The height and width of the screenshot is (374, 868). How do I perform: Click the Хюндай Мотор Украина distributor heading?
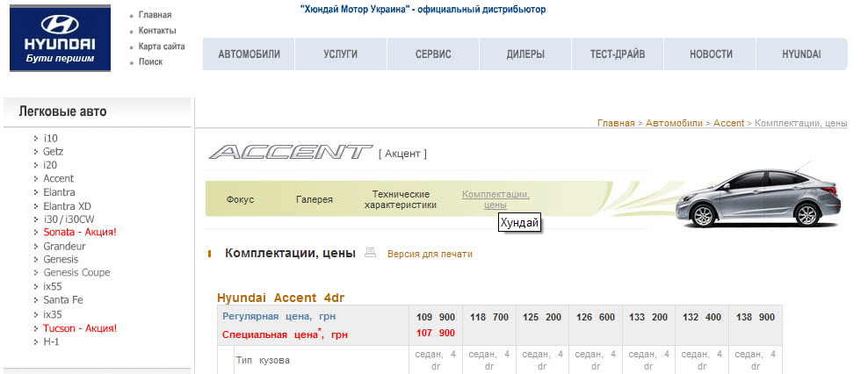tap(423, 10)
